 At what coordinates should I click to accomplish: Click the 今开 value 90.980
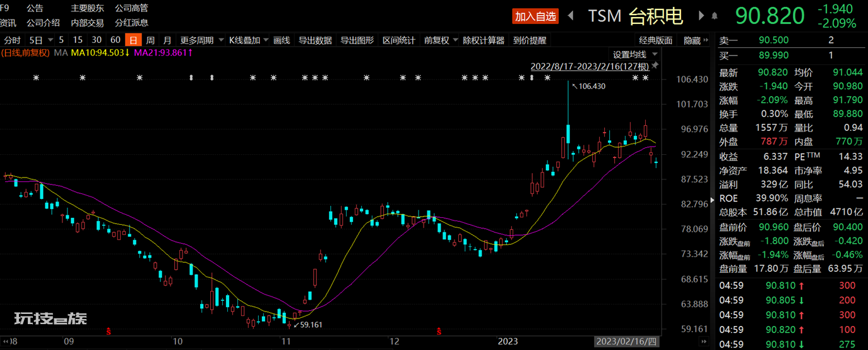click(848, 87)
